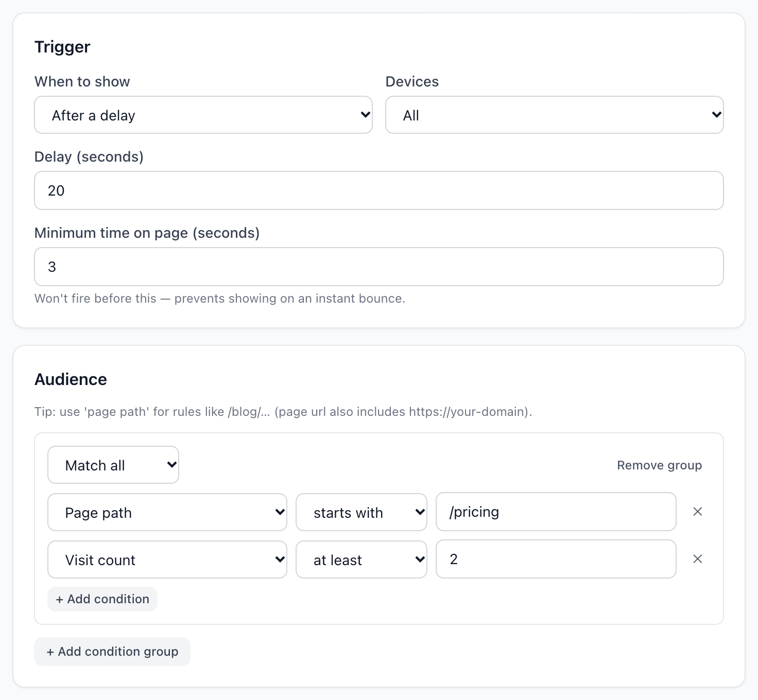This screenshot has height=700, width=758.
Task: Open the 'at least' operator dropdown
Action: coord(361,559)
